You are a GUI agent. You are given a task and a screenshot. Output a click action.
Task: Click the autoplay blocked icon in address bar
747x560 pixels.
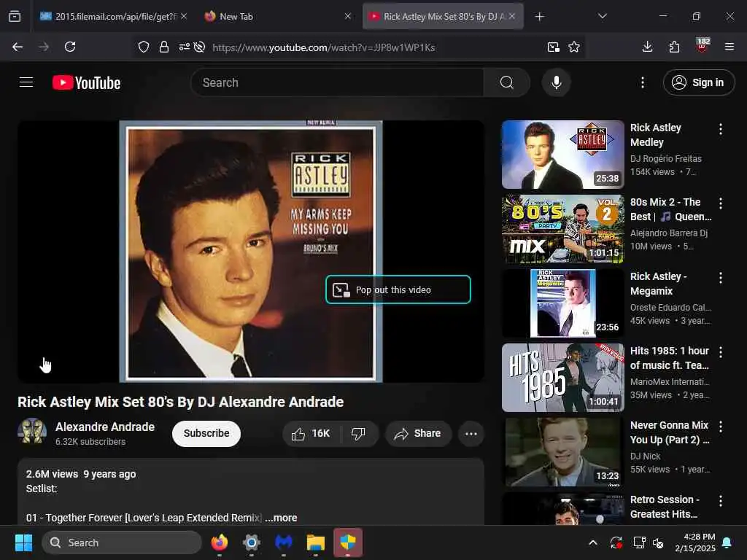(x=200, y=47)
